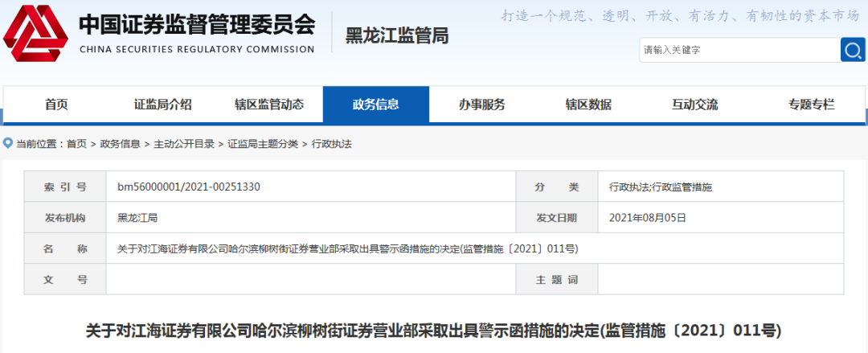Click the 发文日期 label cell
The height and width of the screenshot is (353, 868).
pyautogui.click(x=557, y=218)
